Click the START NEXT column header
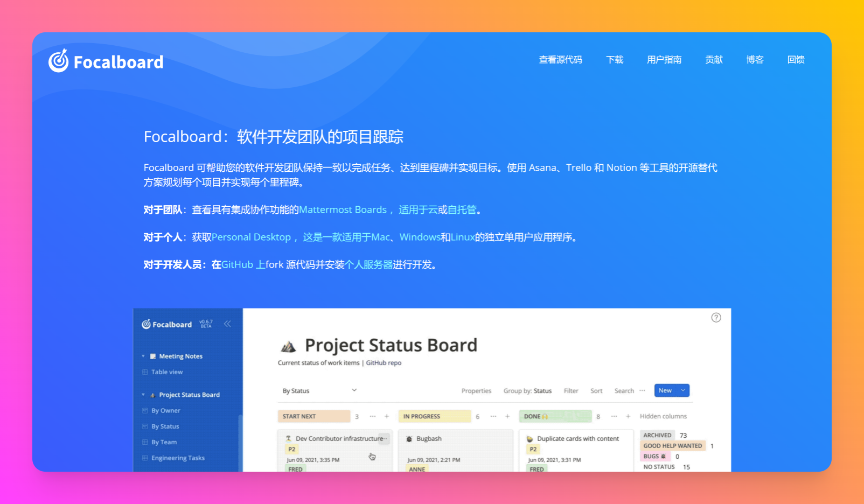This screenshot has height=504, width=864. click(314, 416)
